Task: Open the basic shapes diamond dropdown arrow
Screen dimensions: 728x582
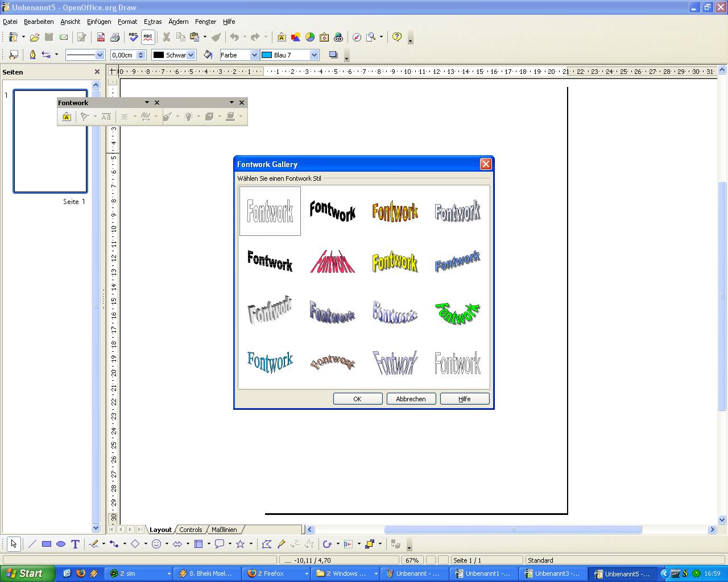Action: [146, 544]
